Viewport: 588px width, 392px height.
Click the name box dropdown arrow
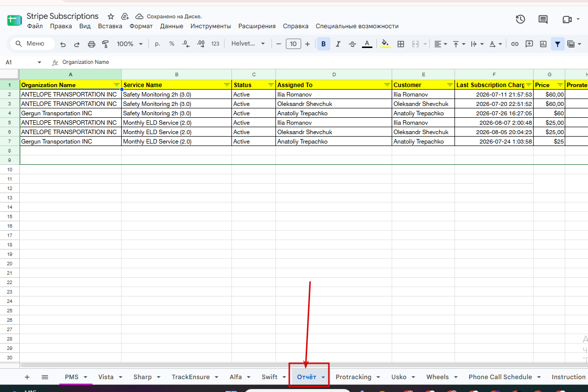[x=39, y=62]
